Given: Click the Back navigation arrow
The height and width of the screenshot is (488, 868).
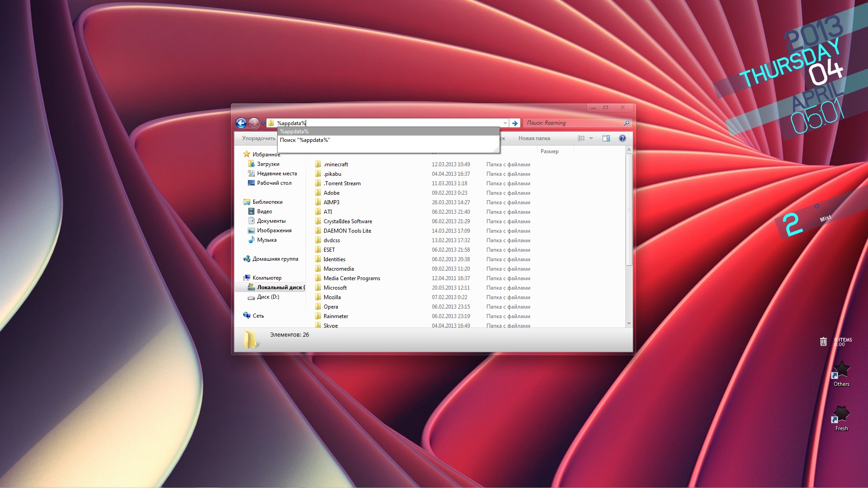Looking at the screenshot, I should click(241, 123).
